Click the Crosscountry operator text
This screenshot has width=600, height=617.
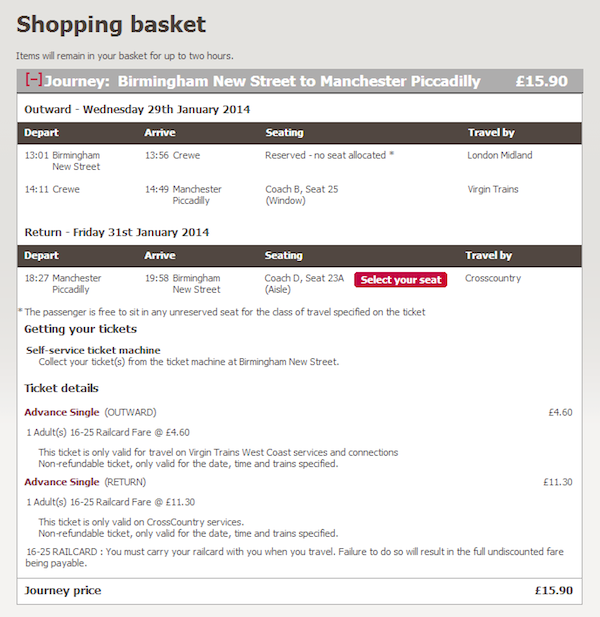(x=493, y=278)
